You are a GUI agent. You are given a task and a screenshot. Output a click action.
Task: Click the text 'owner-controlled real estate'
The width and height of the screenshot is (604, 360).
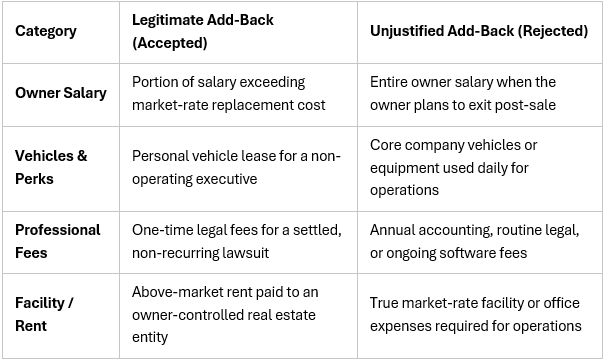coord(224,315)
